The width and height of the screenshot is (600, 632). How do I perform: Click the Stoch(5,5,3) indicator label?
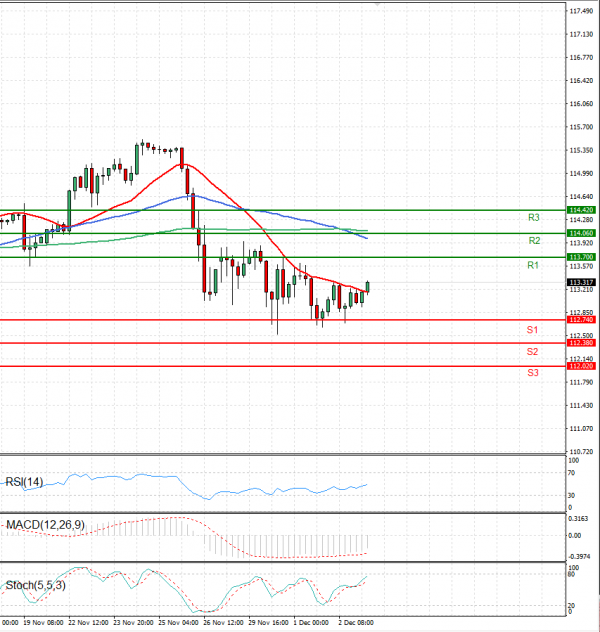(x=35, y=585)
